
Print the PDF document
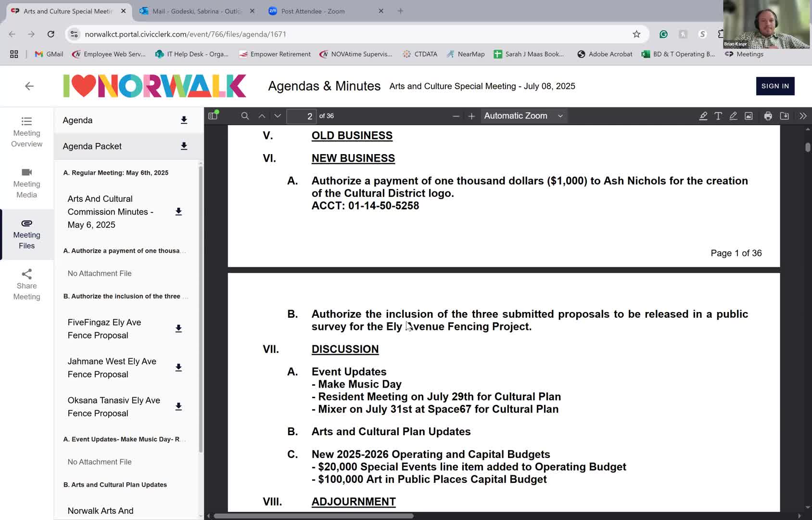(768, 116)
